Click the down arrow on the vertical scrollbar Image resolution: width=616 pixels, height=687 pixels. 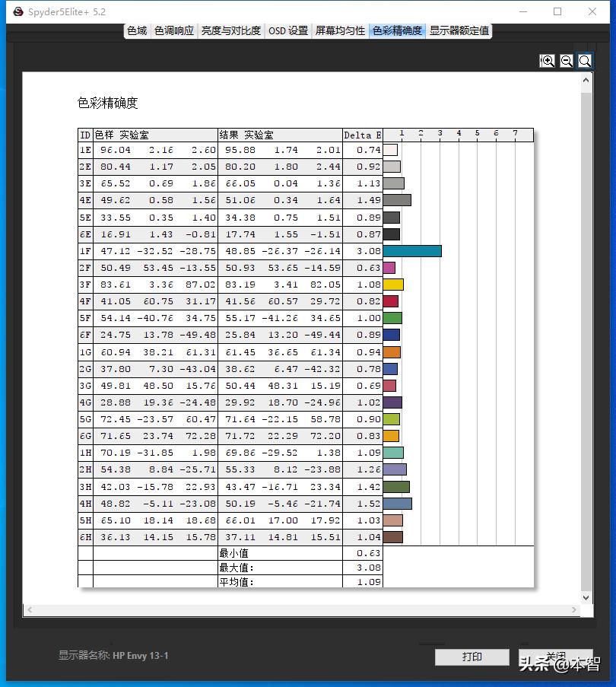[586, 596]
